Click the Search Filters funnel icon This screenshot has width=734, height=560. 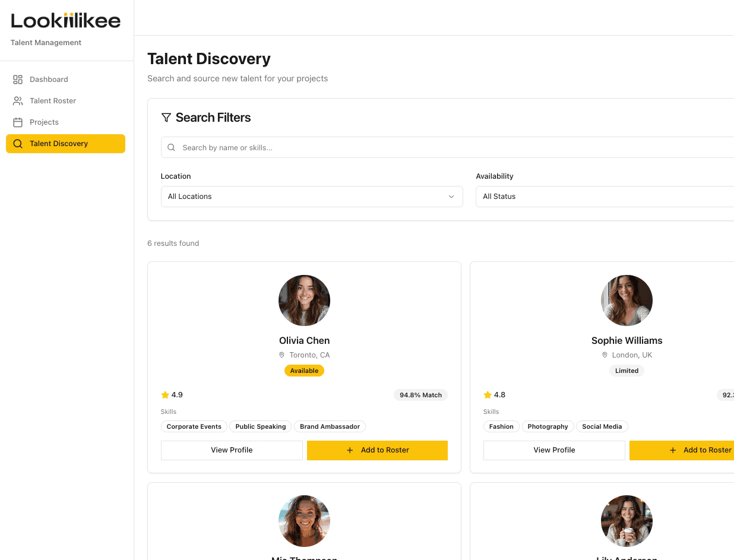pos(166,118)
